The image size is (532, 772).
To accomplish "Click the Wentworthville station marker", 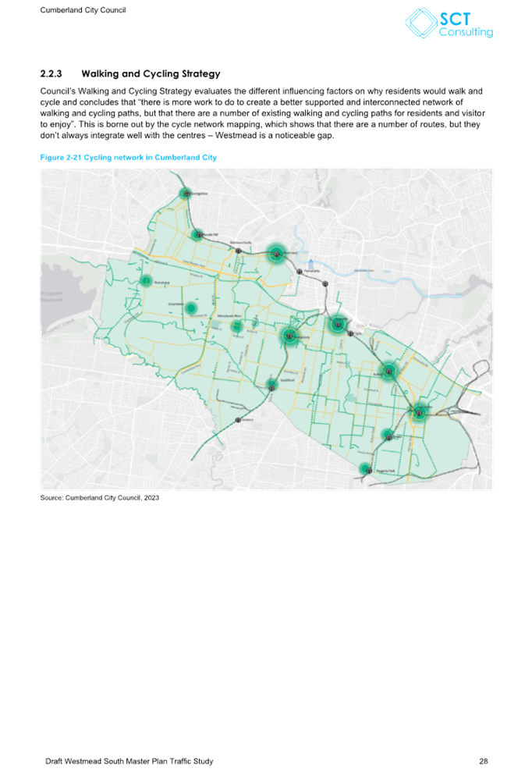I will point(238,251).
